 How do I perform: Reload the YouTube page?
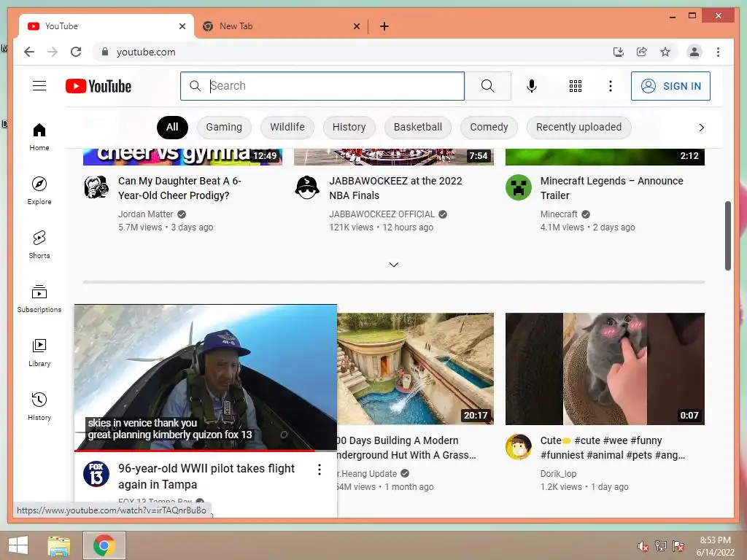tap(76, 52)
